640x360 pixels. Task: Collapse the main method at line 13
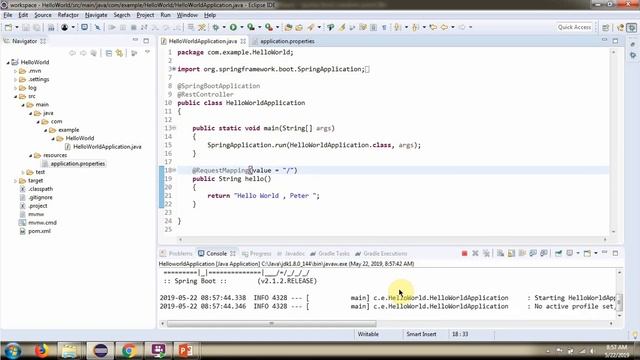pos(173,128)
